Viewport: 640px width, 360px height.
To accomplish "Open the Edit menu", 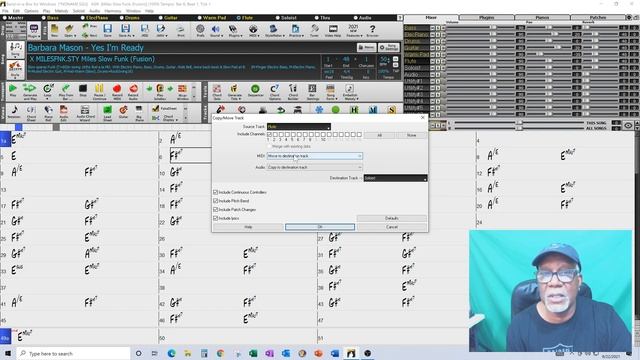I will pos(16,11).
